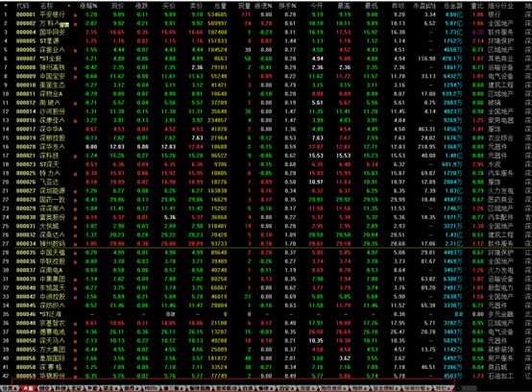The image size is (532, 392).
Task: Click the horizontal scrollbar at the bottom right
Action: [469, 388]
